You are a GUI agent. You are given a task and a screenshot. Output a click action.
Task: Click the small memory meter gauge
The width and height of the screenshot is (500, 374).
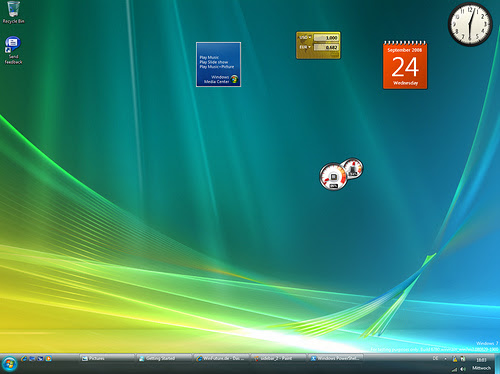click(x=353, y=168)
